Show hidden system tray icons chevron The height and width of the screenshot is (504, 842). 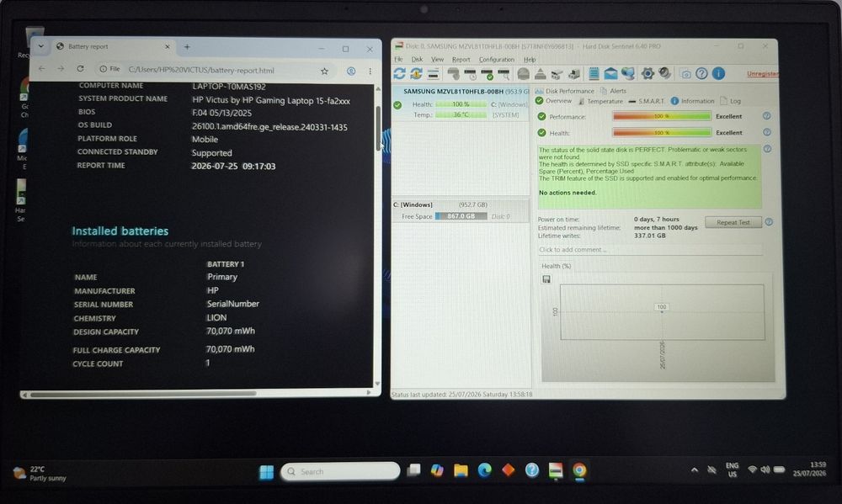click(x=695, y=470)
